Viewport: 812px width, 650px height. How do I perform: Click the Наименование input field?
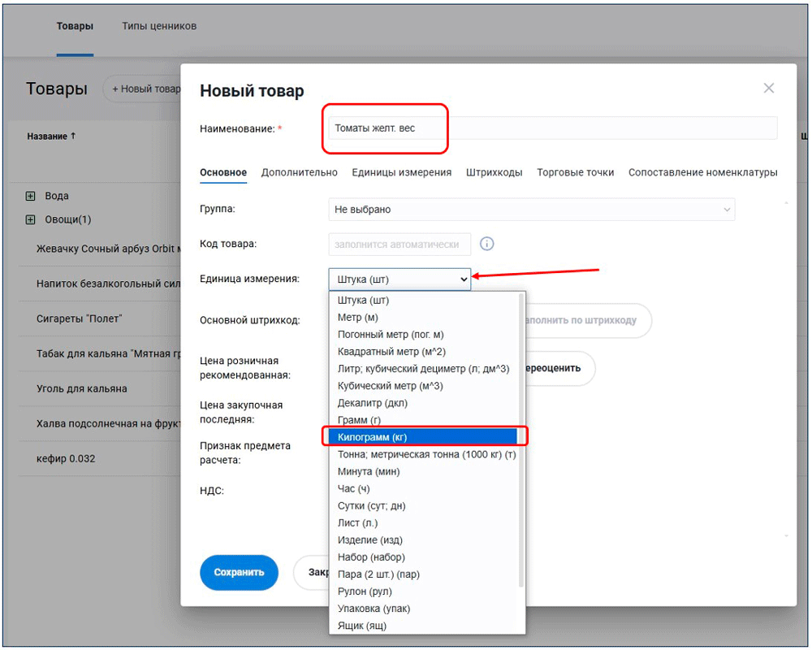(x=552, y=128)
